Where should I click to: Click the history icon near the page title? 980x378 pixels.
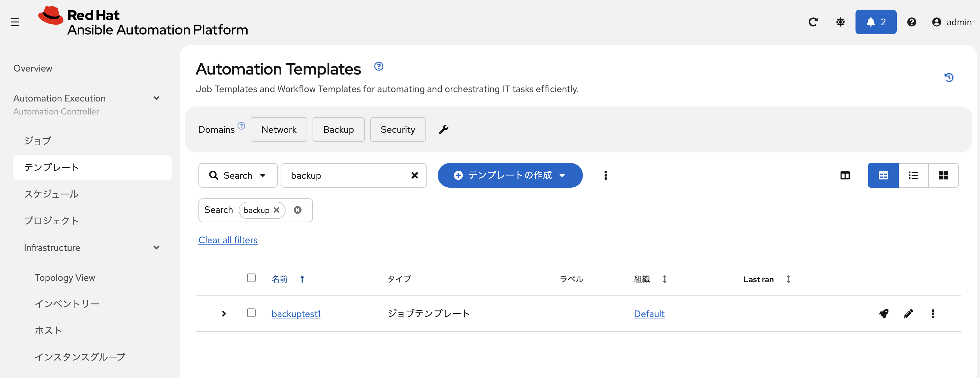[x=949, y=77]
